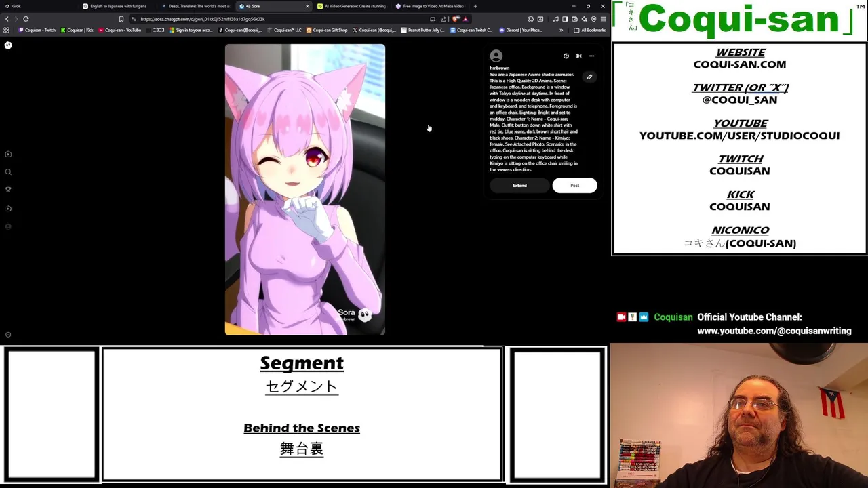Open the Coqui-san Gift Shop bookmark
This screenshot has height=488, width=868.
pyautogui.click(x=327, y=30)
